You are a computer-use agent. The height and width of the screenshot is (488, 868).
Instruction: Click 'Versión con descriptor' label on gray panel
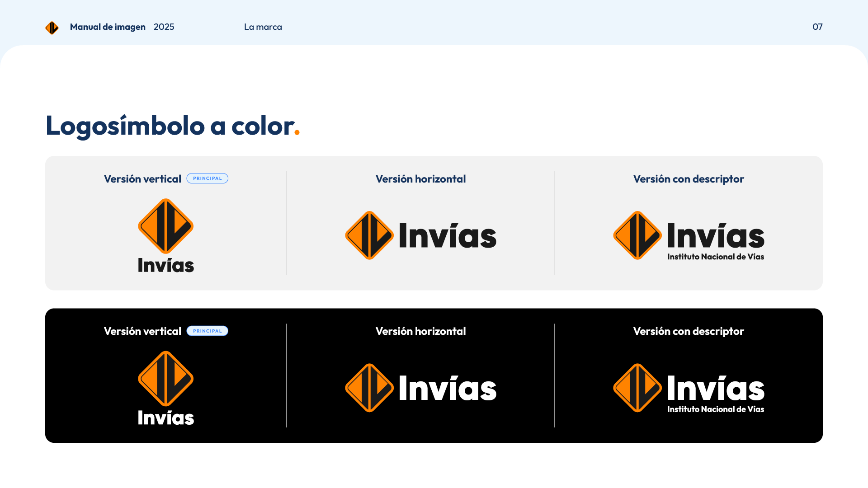(689, 179)
